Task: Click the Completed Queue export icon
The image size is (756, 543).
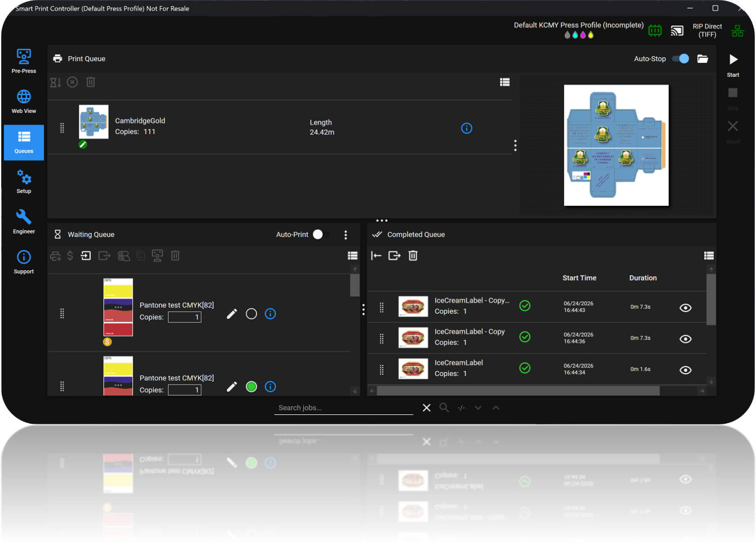Action: pos(394,256)
